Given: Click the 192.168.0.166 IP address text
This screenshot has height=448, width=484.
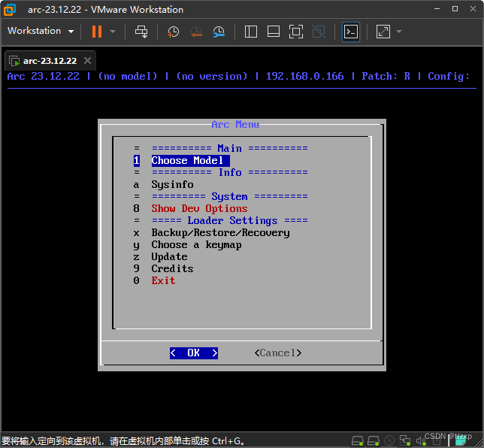Looking at the screenshot, I should tap(304, 76).
